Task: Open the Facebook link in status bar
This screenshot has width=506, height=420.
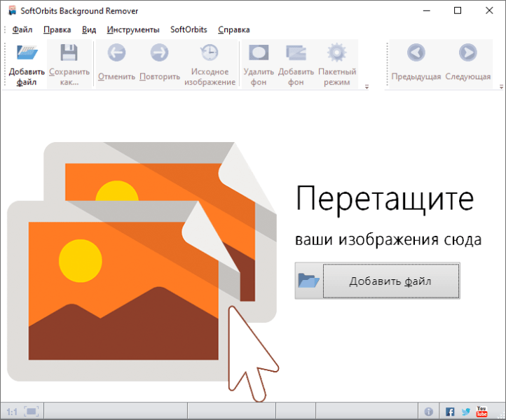Action: (x=449, y=412)
